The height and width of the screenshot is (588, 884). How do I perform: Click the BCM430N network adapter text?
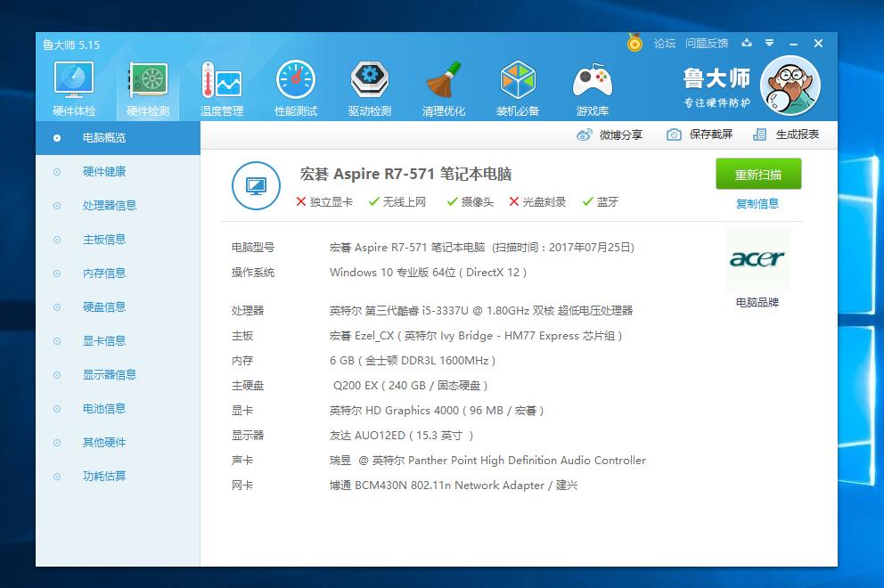[454, 486]
